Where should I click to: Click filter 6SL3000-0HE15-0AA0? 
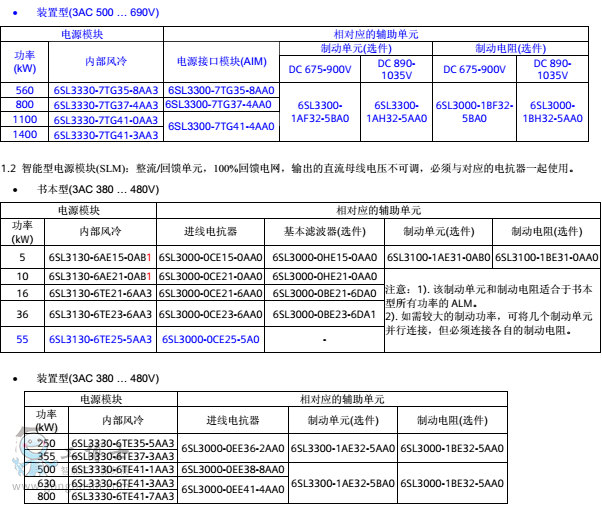(x=325, y=257)
